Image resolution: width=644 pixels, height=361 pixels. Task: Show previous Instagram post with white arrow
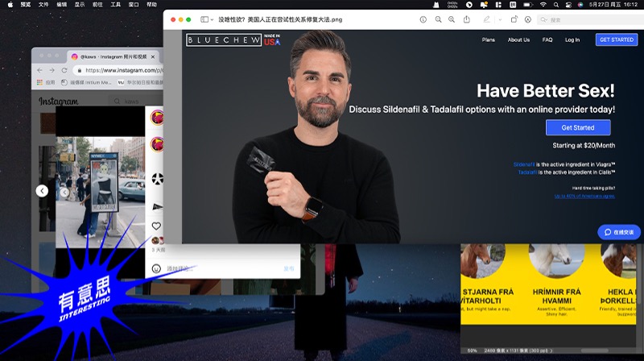point(42,191)
